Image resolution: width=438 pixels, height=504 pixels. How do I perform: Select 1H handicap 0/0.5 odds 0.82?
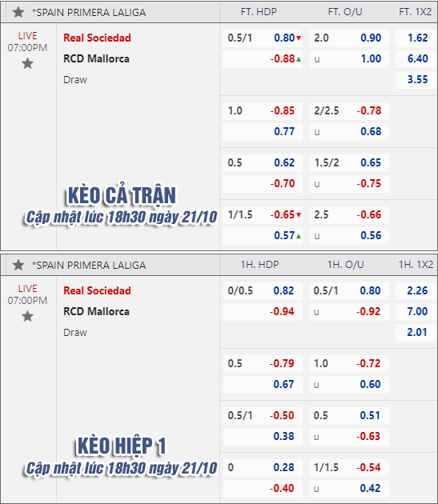pos(283,291)
